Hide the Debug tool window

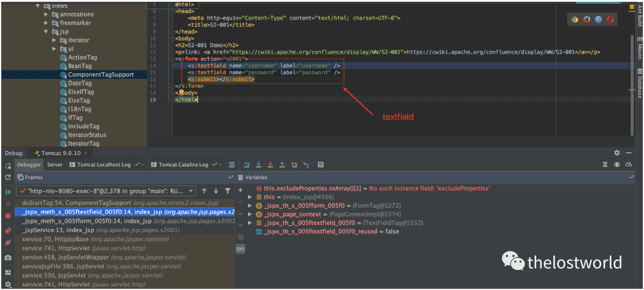click(629, 153)
